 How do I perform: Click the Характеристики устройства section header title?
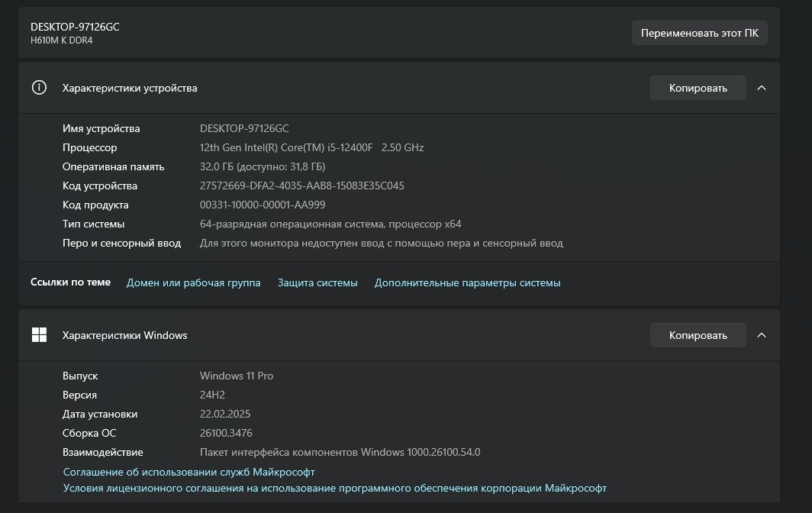pos(130,88)
